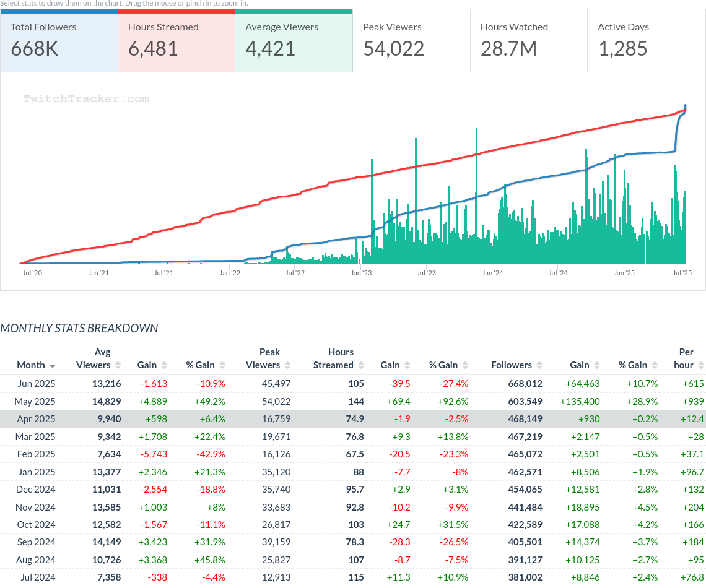Sort by Hours Streamed column icon
The width and height of the screenshot is (706, 588).
pyautogui.click(x=360, y=365)
